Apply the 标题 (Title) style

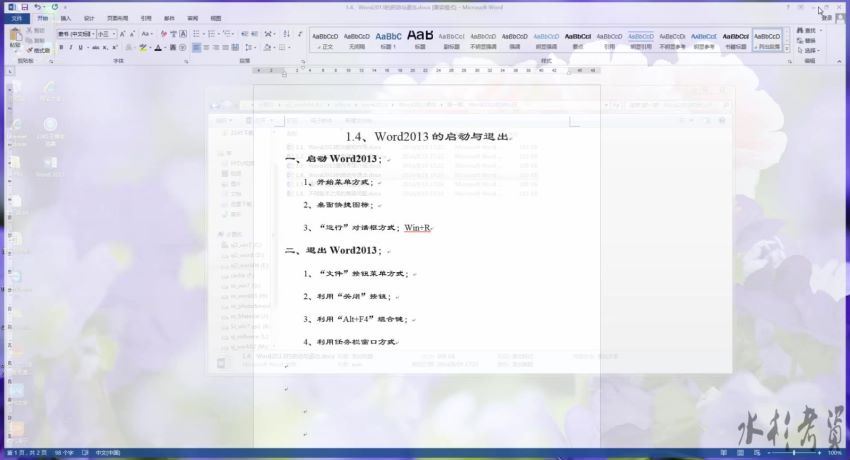[x=420, y=41]
